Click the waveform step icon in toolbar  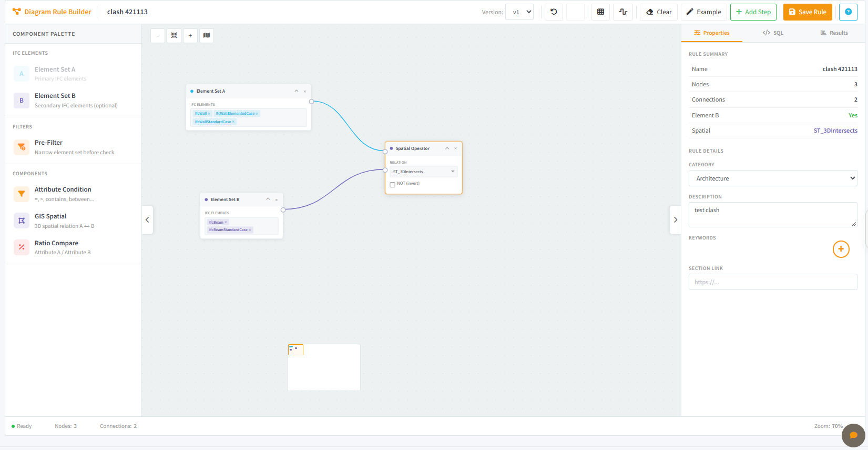(623, 12)
